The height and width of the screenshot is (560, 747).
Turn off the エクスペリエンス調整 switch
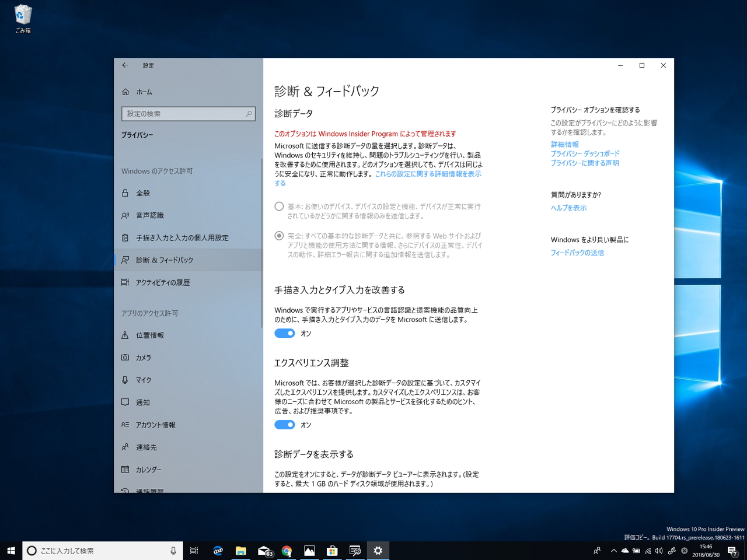[x=285, y=425]
